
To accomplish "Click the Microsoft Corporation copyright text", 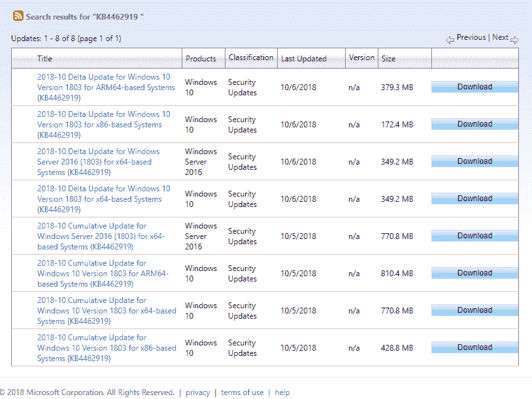I will 87,392.
